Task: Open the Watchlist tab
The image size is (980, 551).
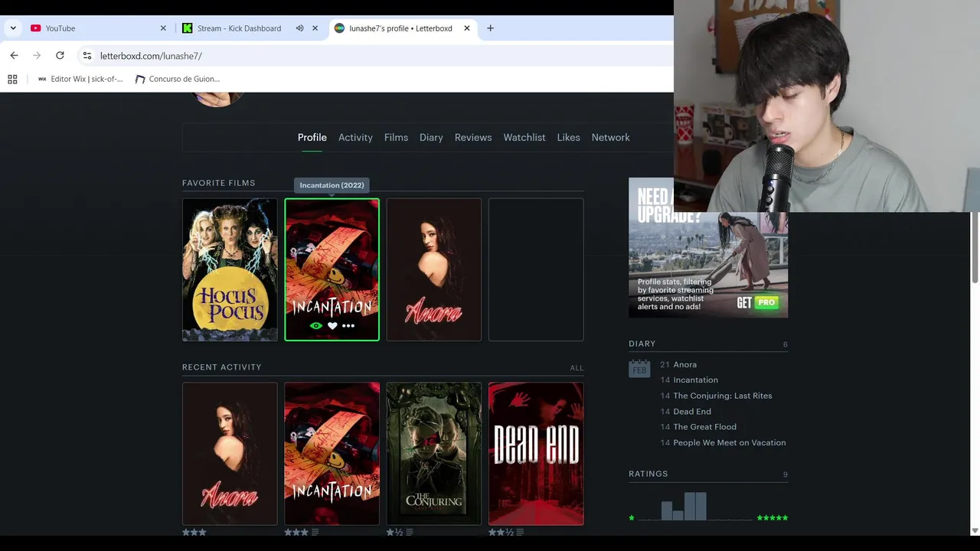Action: [x=524, y=138]
